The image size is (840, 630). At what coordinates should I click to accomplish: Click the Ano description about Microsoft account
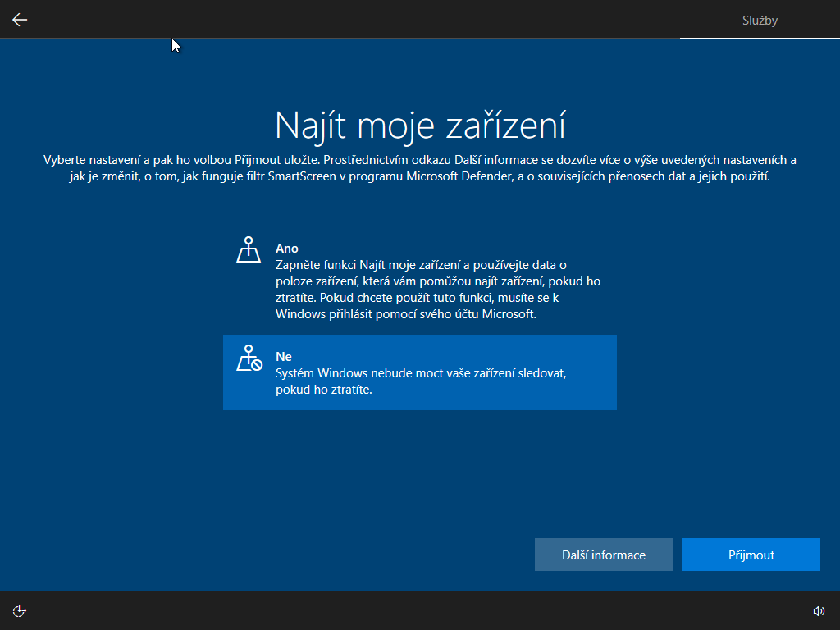pyautogui.click(x=438, y=289)
